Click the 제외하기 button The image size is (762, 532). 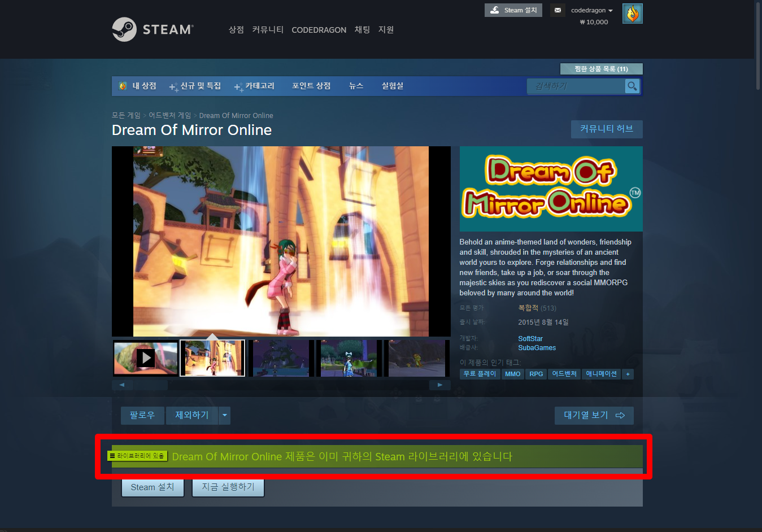coord(192,416)
